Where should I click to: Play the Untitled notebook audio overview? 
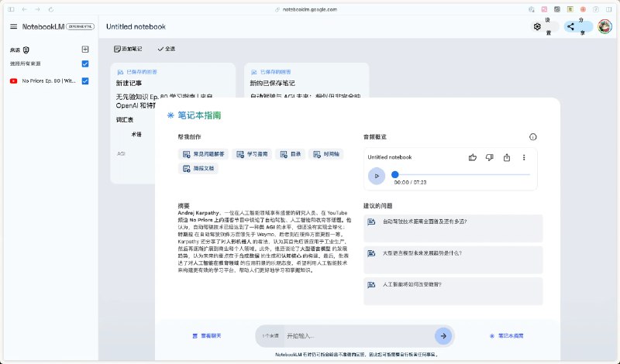tap(377, 176)
